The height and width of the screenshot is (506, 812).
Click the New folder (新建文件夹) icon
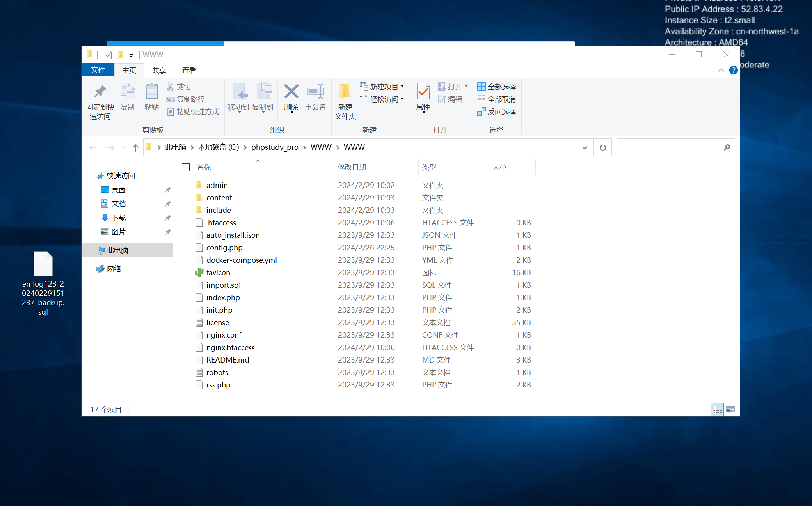click(x=345, y=101)
